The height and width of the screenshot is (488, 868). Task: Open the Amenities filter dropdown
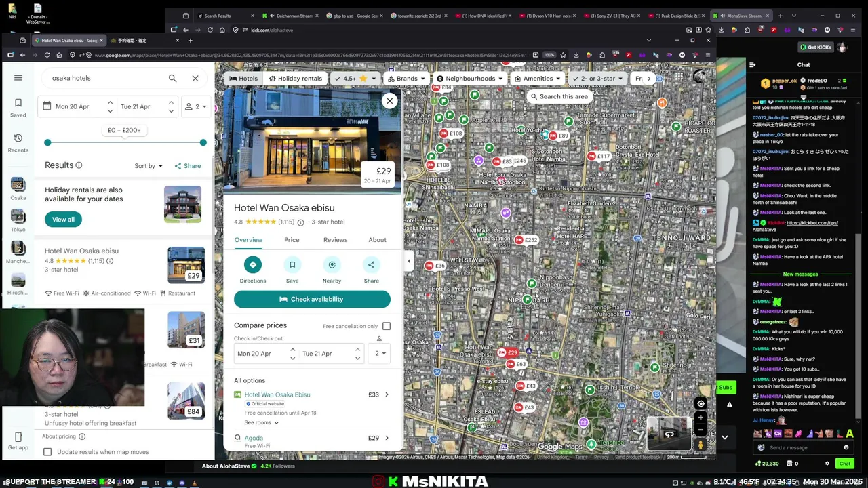click(538, 79)
